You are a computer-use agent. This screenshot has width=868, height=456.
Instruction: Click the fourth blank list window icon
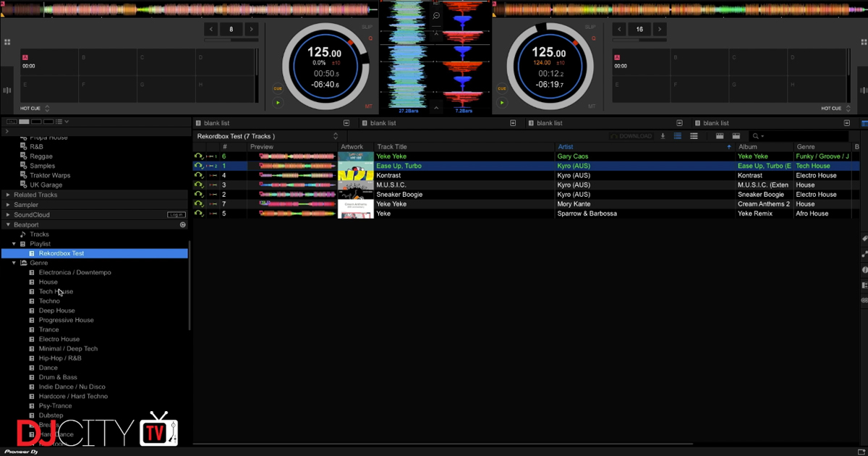tap(846, 123)
